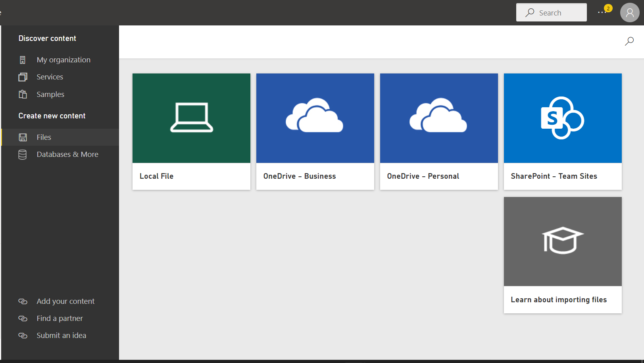The height and width of the screenshot is (363, 644).
Task: Select Databases & More option
Action: pos(67,154)
